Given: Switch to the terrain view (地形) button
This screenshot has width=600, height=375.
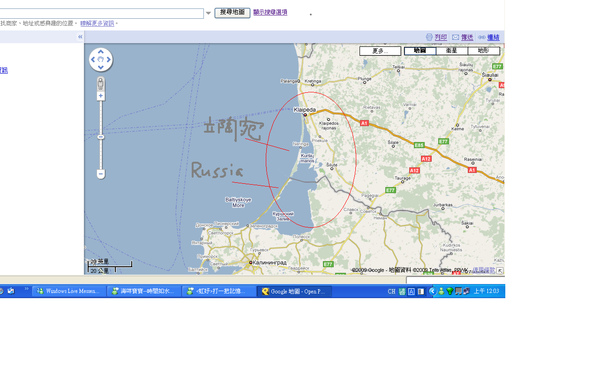Looking at the screenshot, I should tap(484, 51).
